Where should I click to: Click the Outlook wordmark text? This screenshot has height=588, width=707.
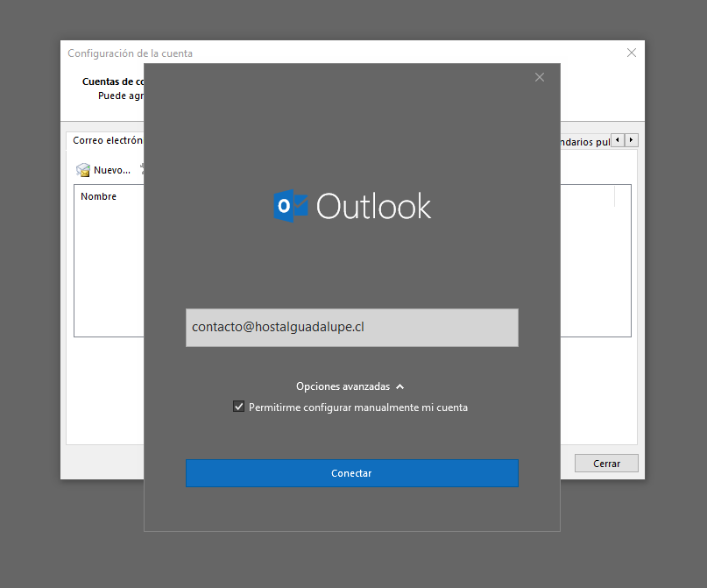tap(374, 207)
